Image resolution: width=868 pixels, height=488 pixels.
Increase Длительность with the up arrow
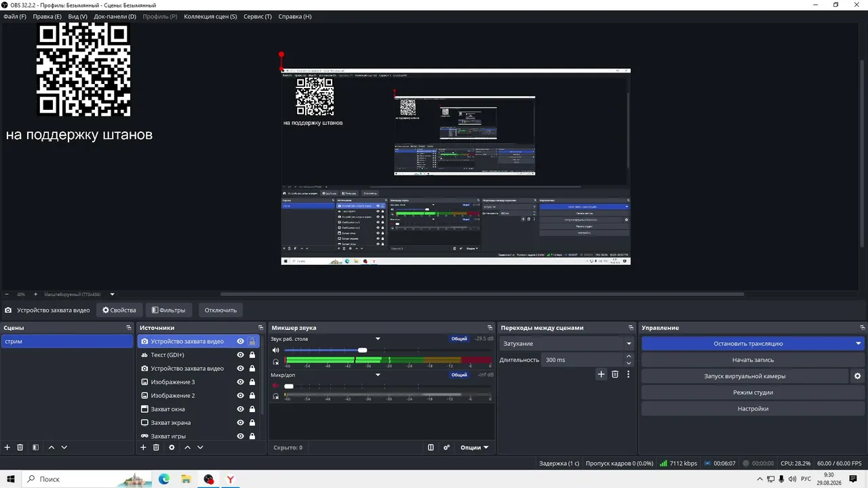point(629,357)
